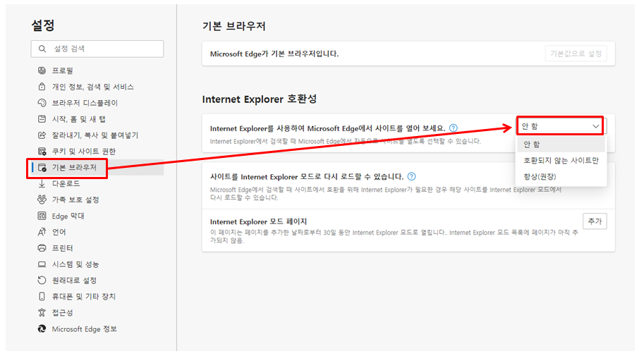Click the 기본 브라우저 sidebar icon
The height and width of the screenshot is (361, 644).
click(x=42, y=168)
